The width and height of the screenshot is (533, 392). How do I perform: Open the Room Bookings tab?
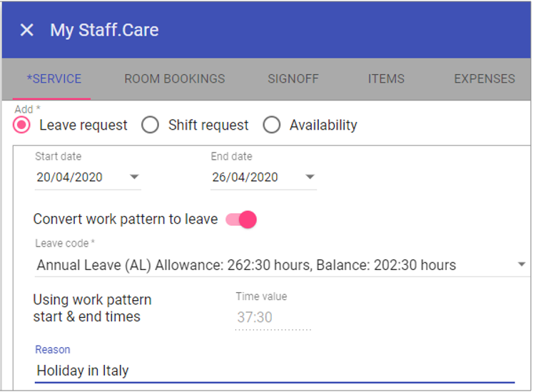[x=174, y=79]
